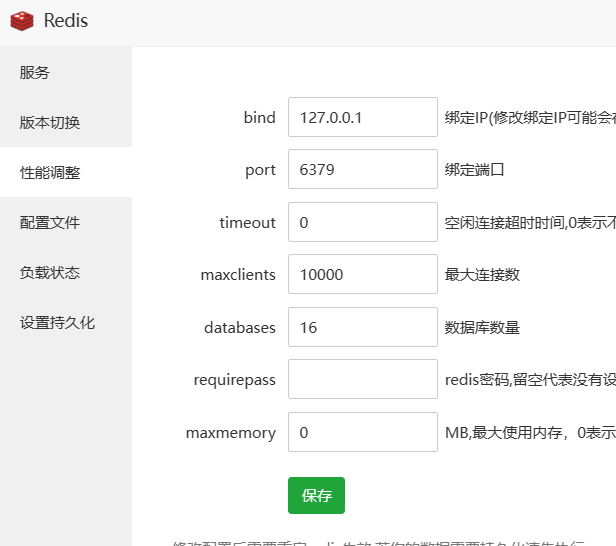Click the MB,最大使用内存 description
This screenshot has height=546, width=616.
tap(530, 433)
